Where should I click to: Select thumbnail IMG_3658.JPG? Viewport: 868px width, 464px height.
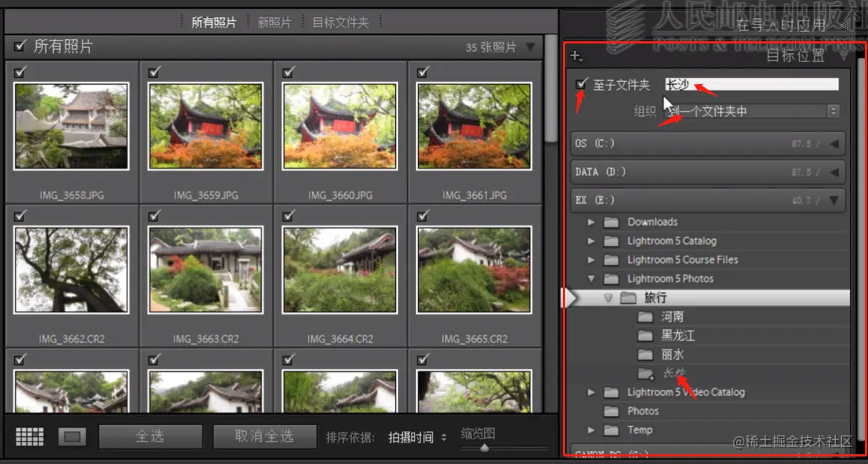(x=71, y=126)
